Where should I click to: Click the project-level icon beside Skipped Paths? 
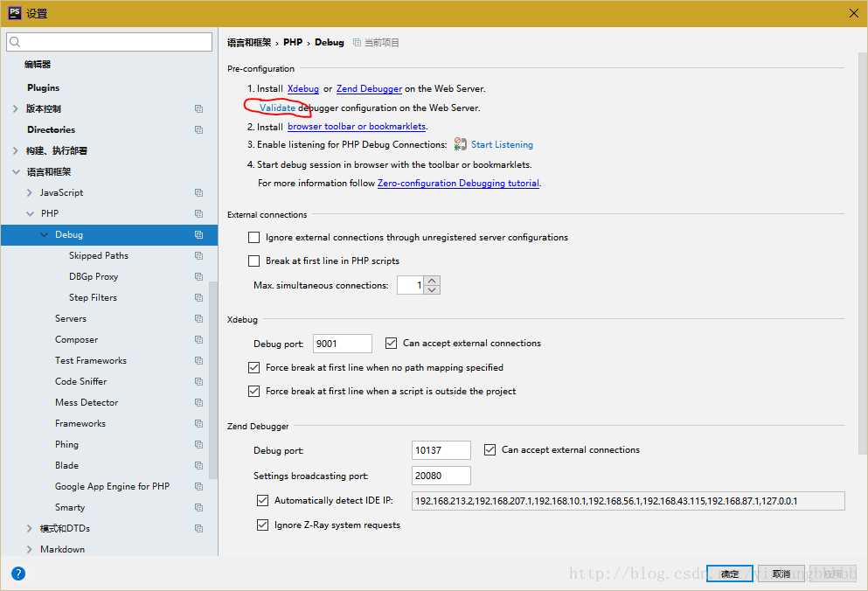pos(198,256)
